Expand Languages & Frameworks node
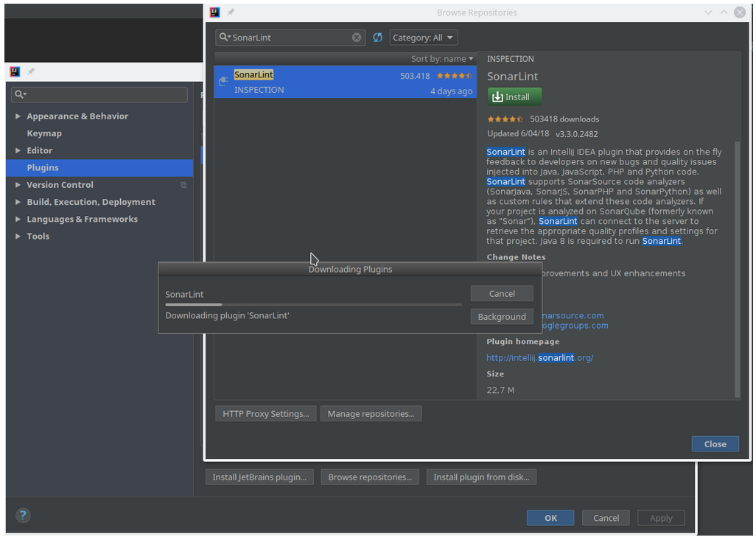 point(18,219)
